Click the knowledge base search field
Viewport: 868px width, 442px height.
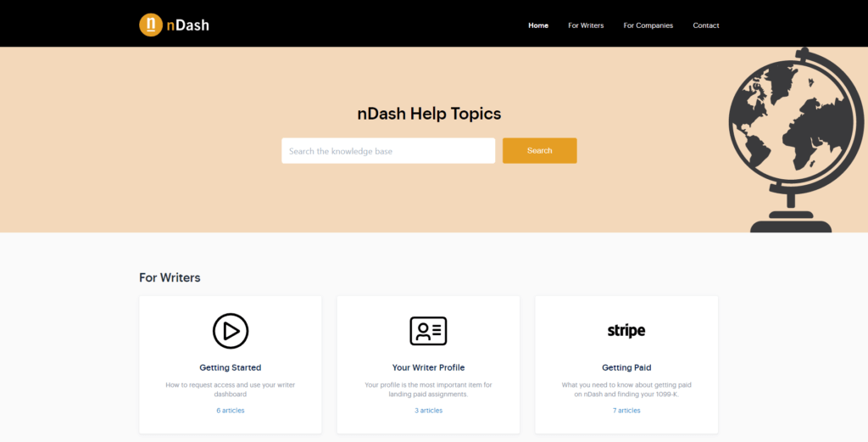pos(388,151)
